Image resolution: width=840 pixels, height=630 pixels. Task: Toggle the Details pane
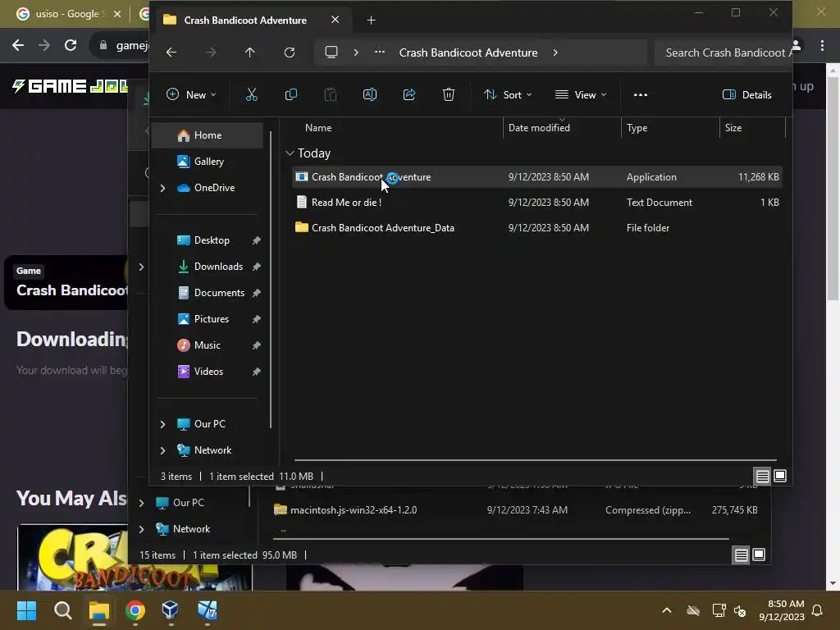(747, 95)
